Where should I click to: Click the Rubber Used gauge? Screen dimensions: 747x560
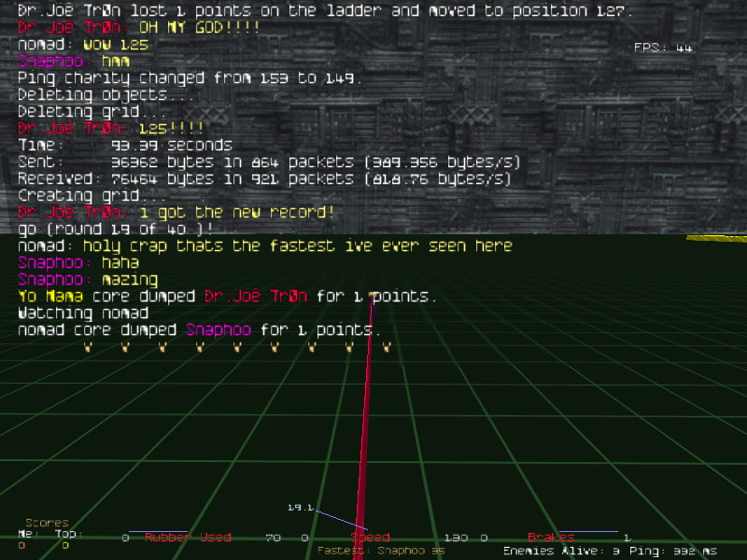point(187,537)
